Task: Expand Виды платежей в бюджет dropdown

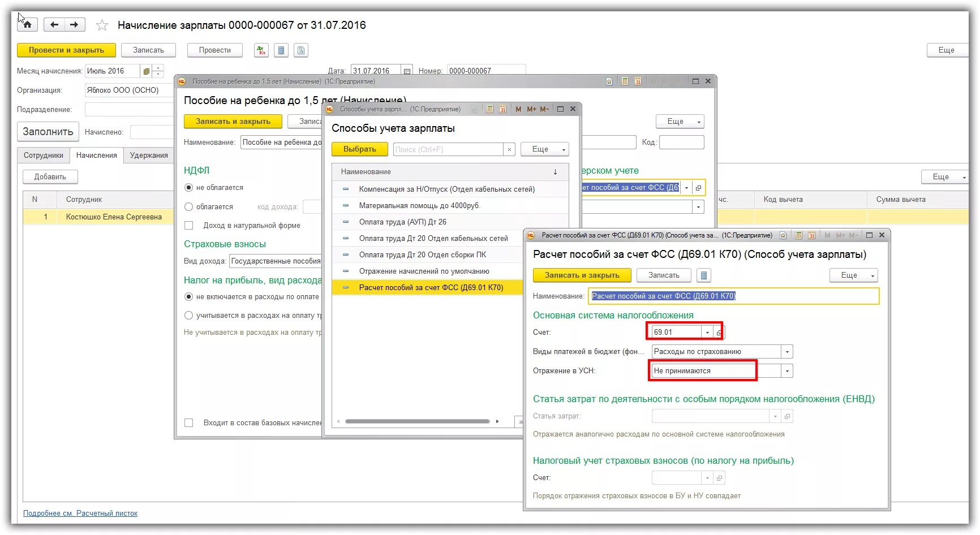Action: [787, 352]
